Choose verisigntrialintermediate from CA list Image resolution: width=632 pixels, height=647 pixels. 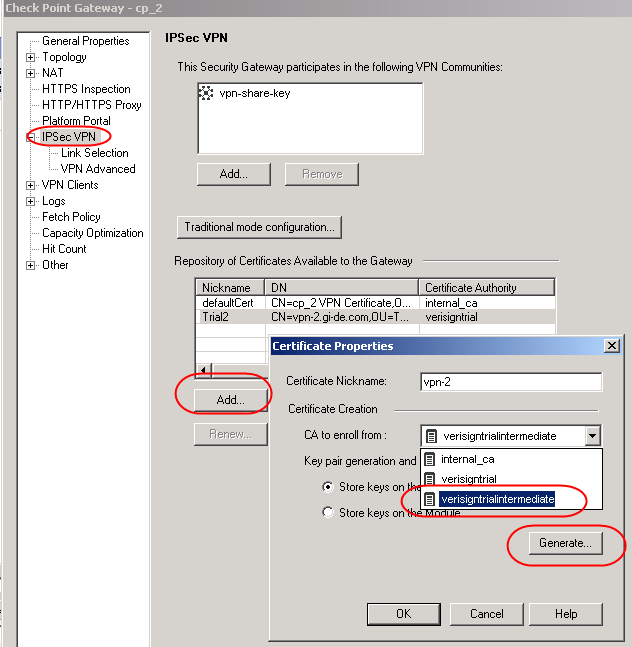click(x=511, y=499)
